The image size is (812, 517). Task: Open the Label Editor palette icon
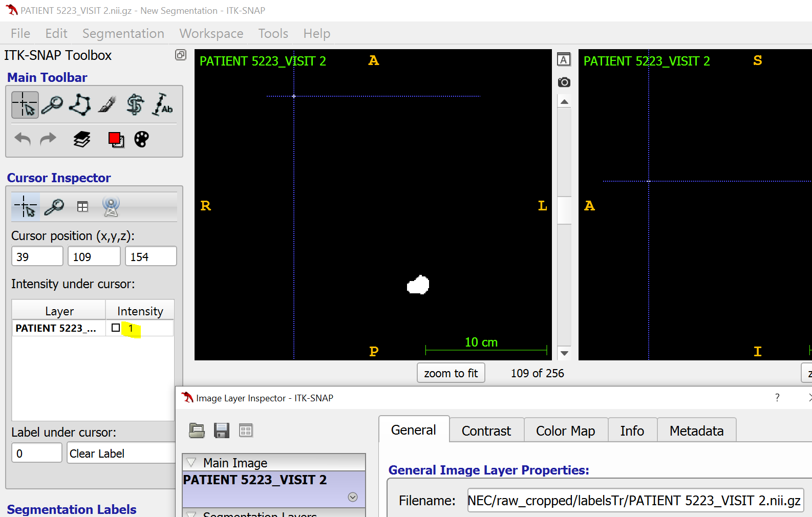(141, 139)
